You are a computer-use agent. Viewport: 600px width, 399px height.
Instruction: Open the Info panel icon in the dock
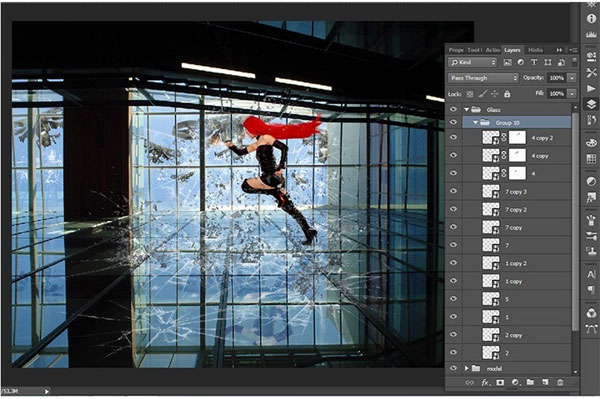591,18
